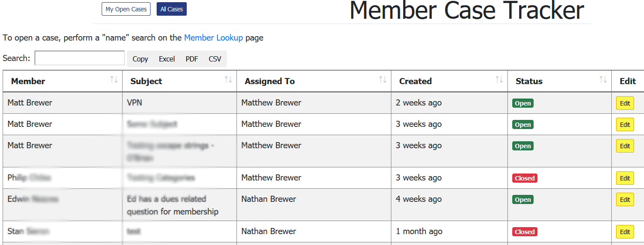
Task: Export the cases table to Excel
Action: (x=167, y=59)
